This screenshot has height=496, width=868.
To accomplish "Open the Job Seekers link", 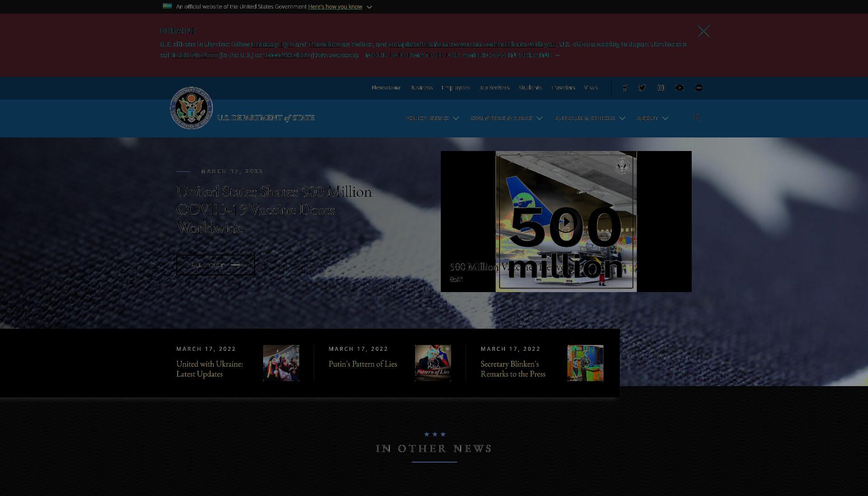I will (494, 88).
